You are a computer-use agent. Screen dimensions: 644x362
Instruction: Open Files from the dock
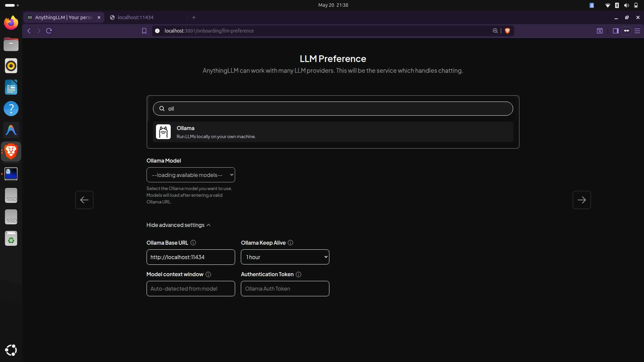click(x=11, y=44)
